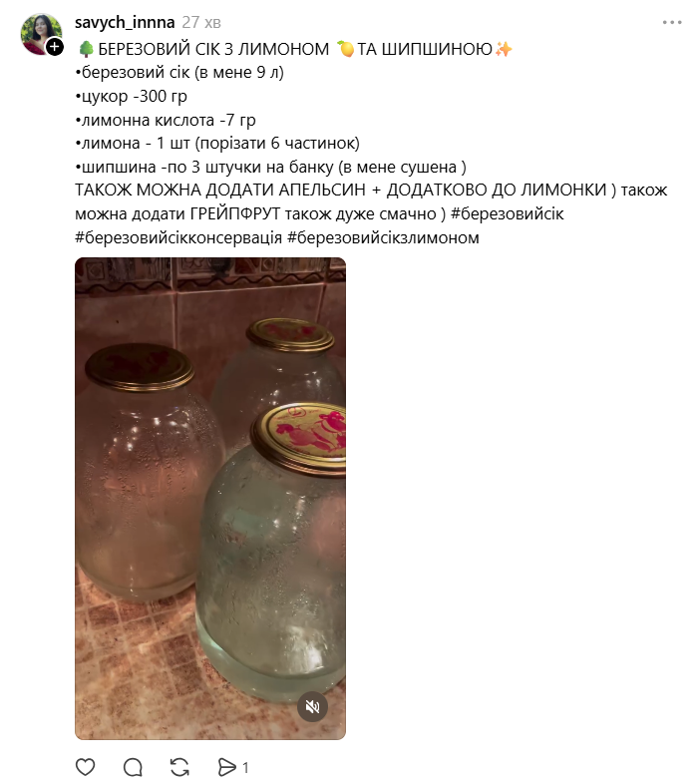Open the #березовийсік hashtag
696x784 pixels.
click(x=507, y=214)
